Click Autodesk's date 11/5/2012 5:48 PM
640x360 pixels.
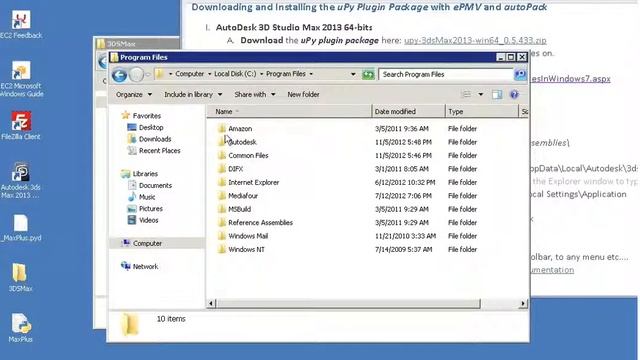403,142
